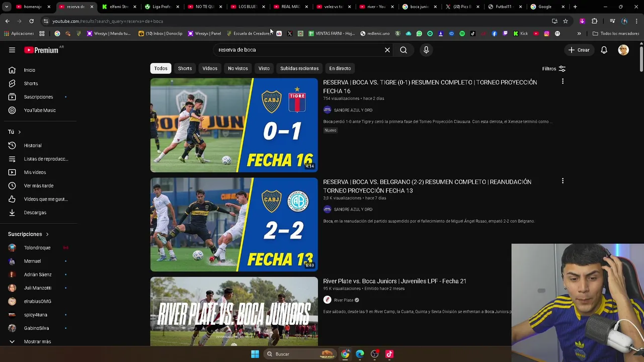Open the Adrián Sáenz channel subscription
The height and width of the screenshot is (362, 644).
pos(38,275)
